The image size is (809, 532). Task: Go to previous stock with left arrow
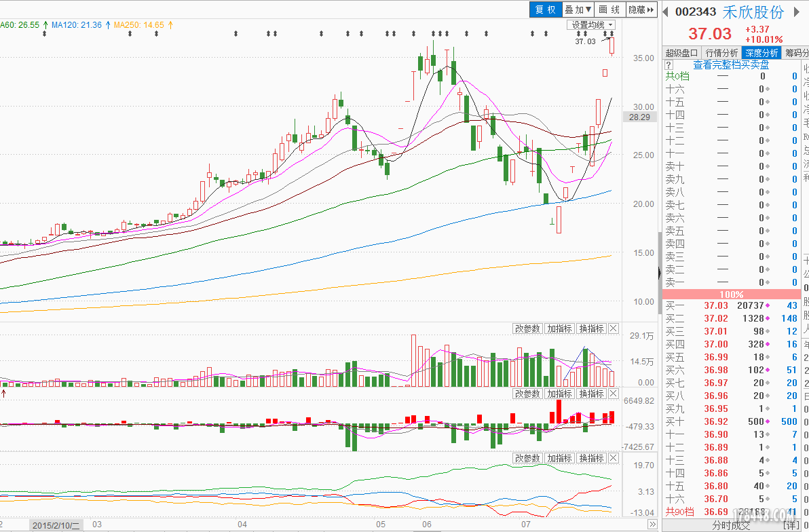pos(666,12)
